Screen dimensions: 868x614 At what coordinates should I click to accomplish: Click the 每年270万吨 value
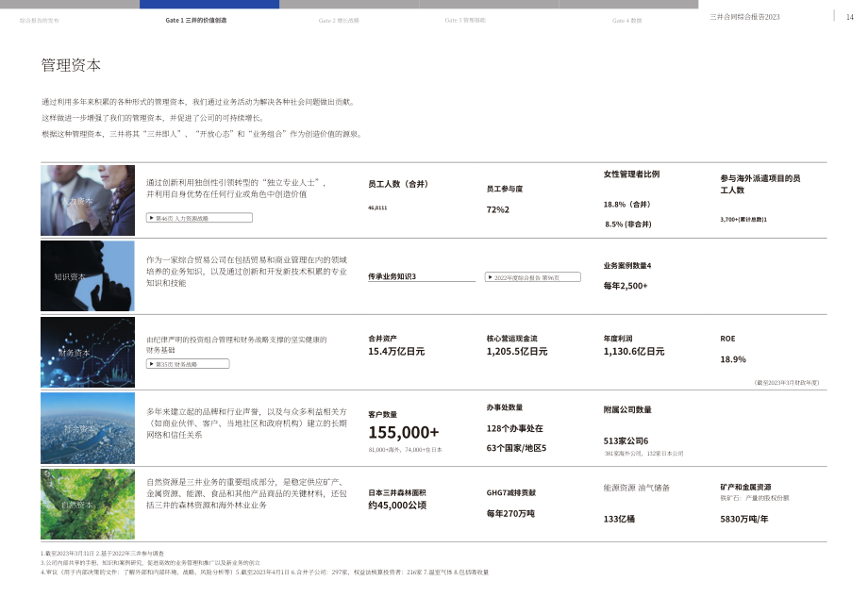510,513
